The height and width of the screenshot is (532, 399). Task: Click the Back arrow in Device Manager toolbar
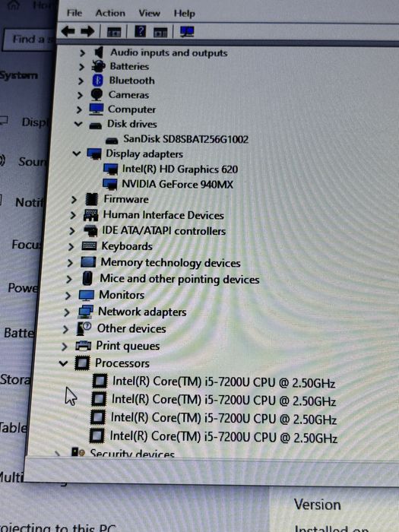point(68,32)
